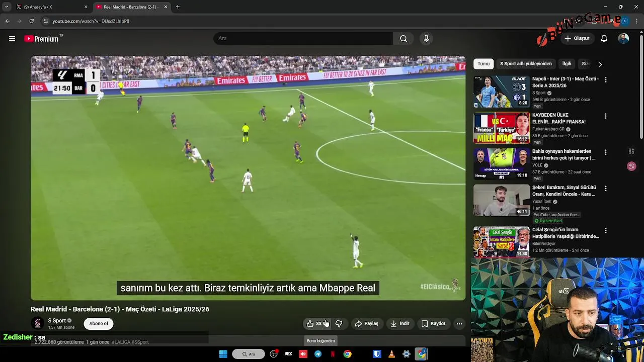
Task: Save the video with the Kaydet button
Action: [433, 324]
